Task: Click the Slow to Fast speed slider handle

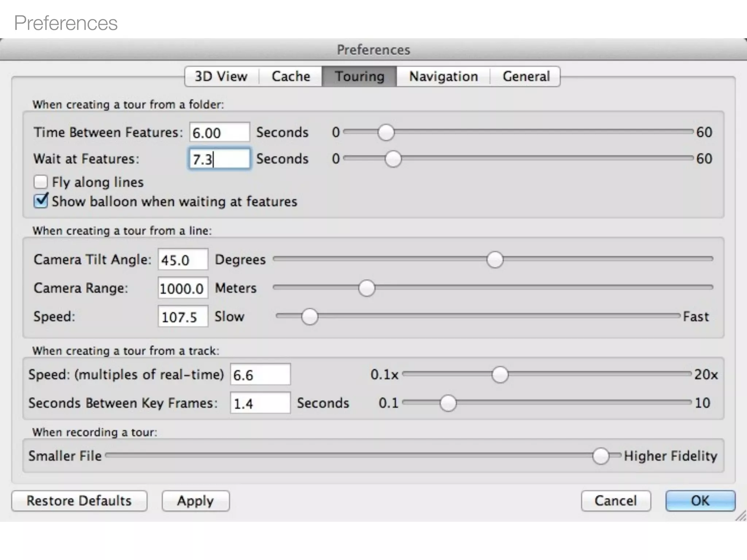Action: pos(309,316)
